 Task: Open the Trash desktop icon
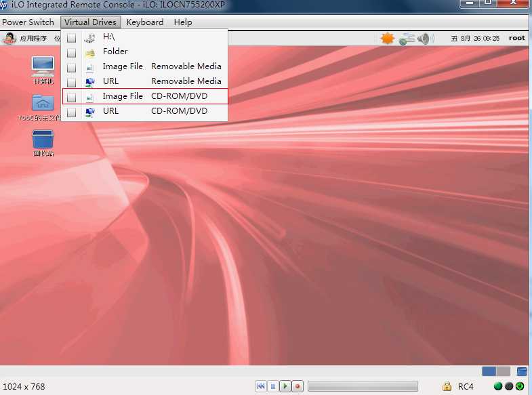(x=43, y=144)
